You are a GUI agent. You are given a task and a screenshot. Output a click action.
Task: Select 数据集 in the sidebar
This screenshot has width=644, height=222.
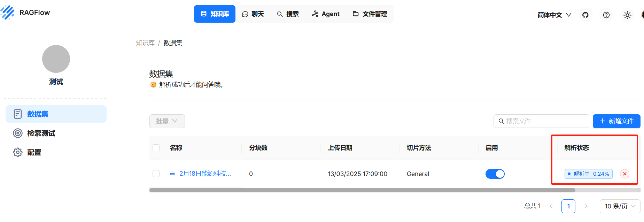[x=56, y=114]
